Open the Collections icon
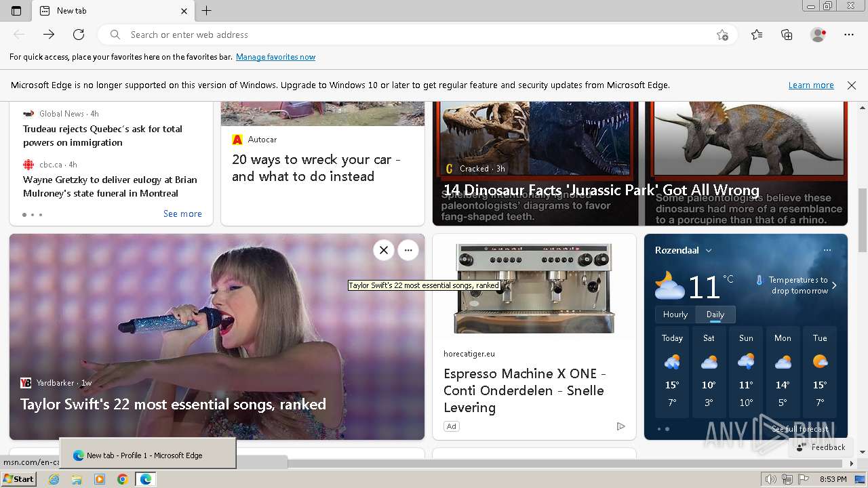Image resolution: width=868 pixels, height=488 pixels. click(787, 35)
